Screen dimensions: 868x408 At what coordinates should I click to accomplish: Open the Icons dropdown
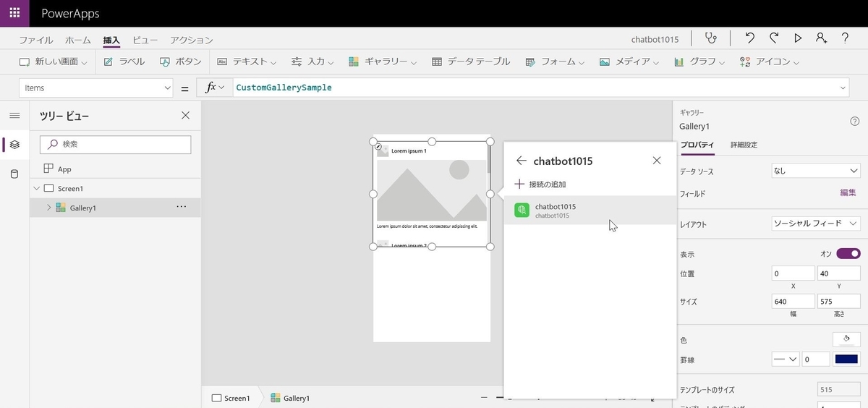tap(770, 62)
